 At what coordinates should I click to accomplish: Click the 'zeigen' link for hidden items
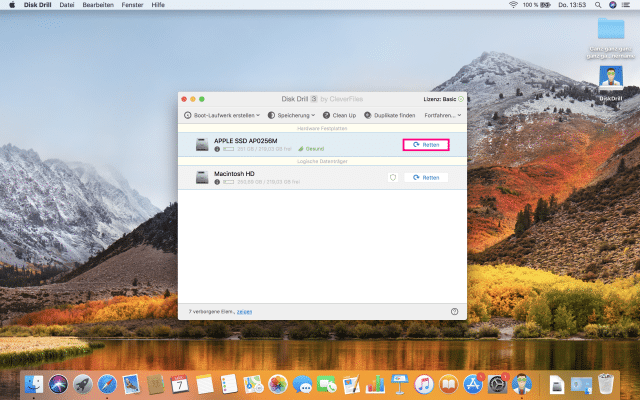244,311
